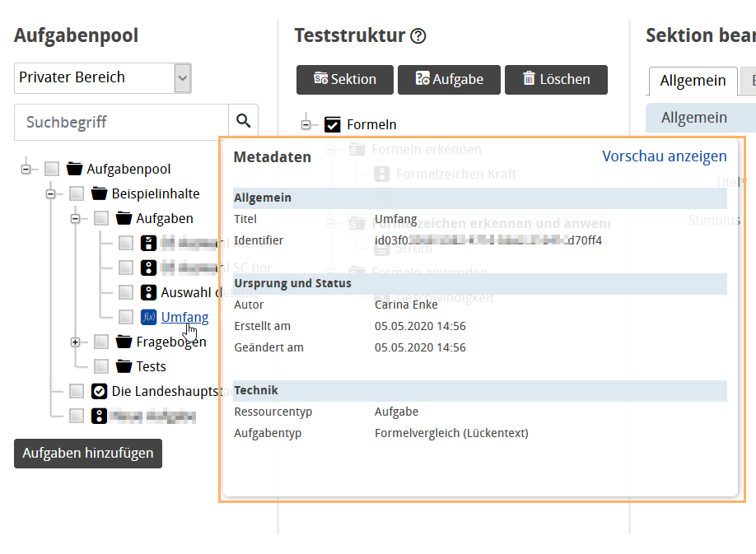Image resolution: width=756 pixels, height=554 pixels.
Task: Select the formula (fx) icon beside Umfang
Action: (x=148, y=317)
